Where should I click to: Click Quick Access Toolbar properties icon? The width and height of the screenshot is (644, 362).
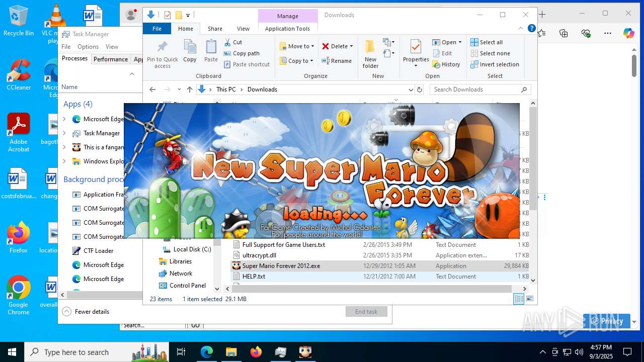pyautogui.click(x=168, y=15)
